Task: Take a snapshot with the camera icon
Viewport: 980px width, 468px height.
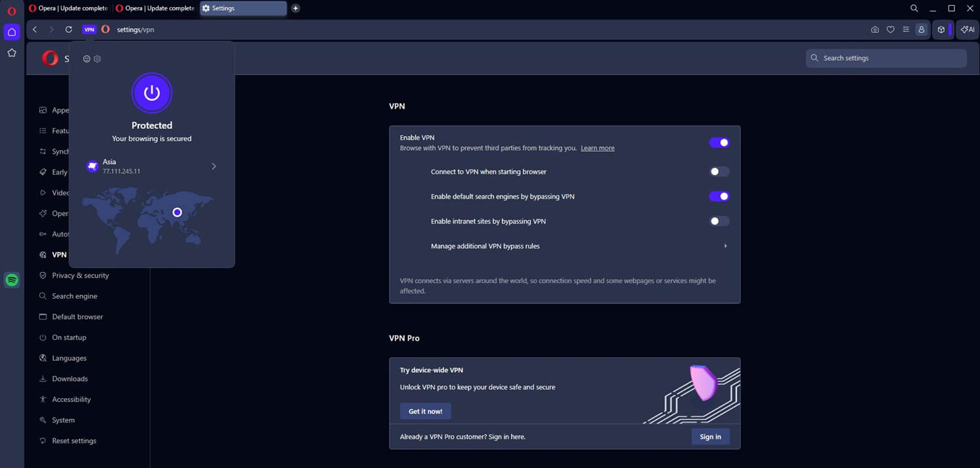Action: [x=875, y=29]
